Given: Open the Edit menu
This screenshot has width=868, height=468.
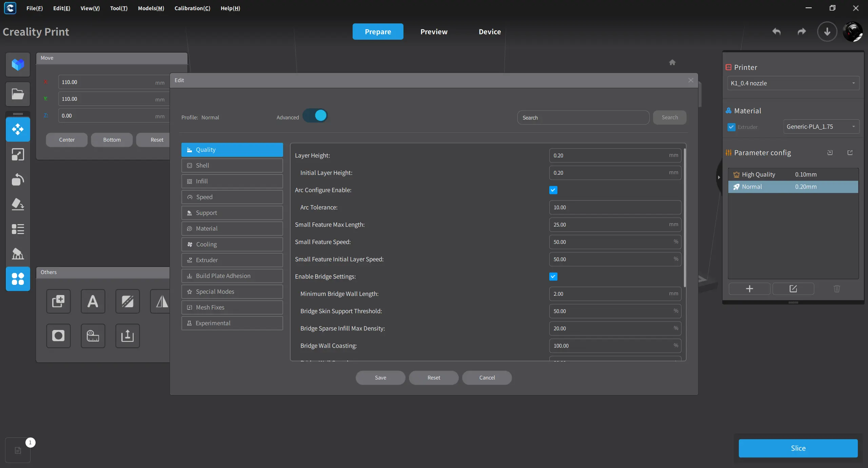Looking at the screenshot, I should point(62,8).
